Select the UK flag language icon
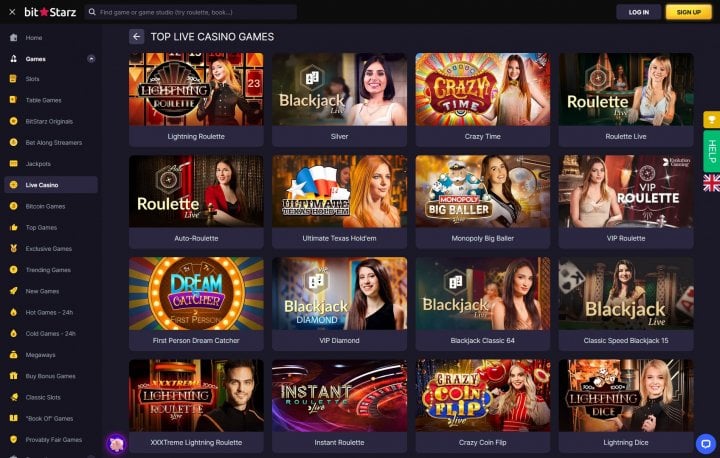 (712, 183)
